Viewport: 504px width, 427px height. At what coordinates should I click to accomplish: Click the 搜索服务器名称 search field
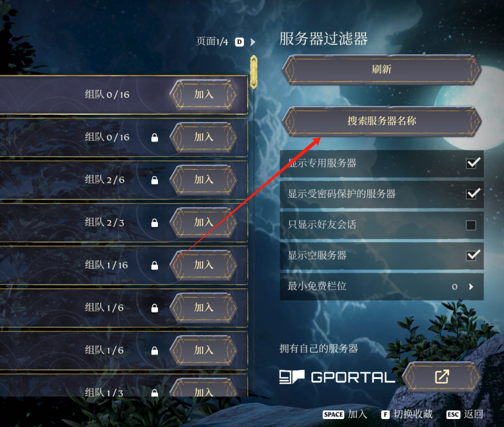pyautogui.click(x=382, y=121)
